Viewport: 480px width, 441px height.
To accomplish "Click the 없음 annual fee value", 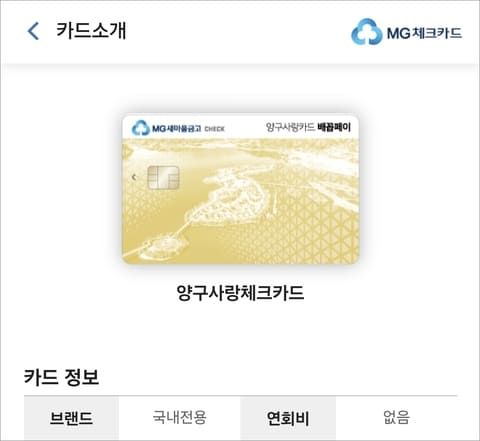I will [396, 417].
